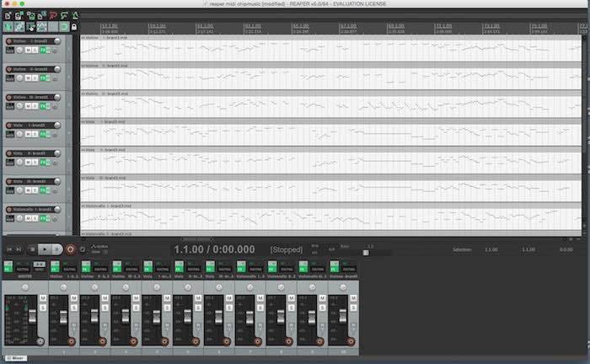Click the volume fader on mixer strip 1
The width and height of the screenshot is (590, 364).
(x=63, y=318)
